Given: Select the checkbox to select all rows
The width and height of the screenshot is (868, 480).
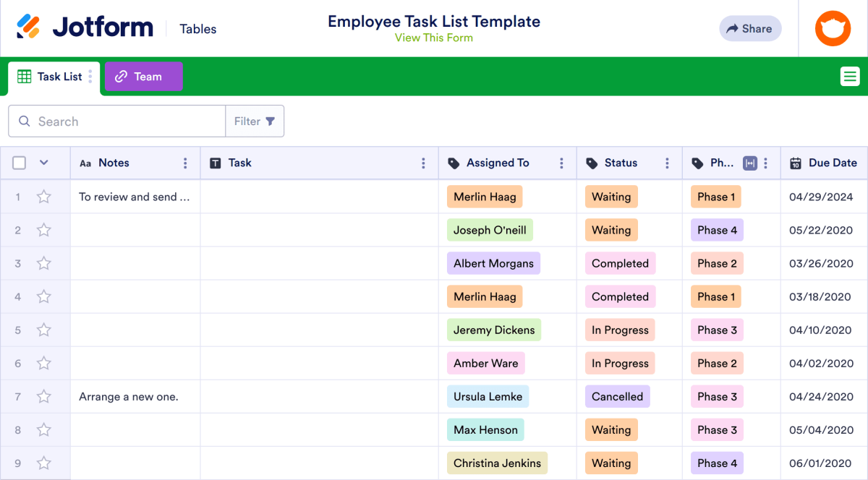Looking at the screenshot, I should tap(19, 163).
